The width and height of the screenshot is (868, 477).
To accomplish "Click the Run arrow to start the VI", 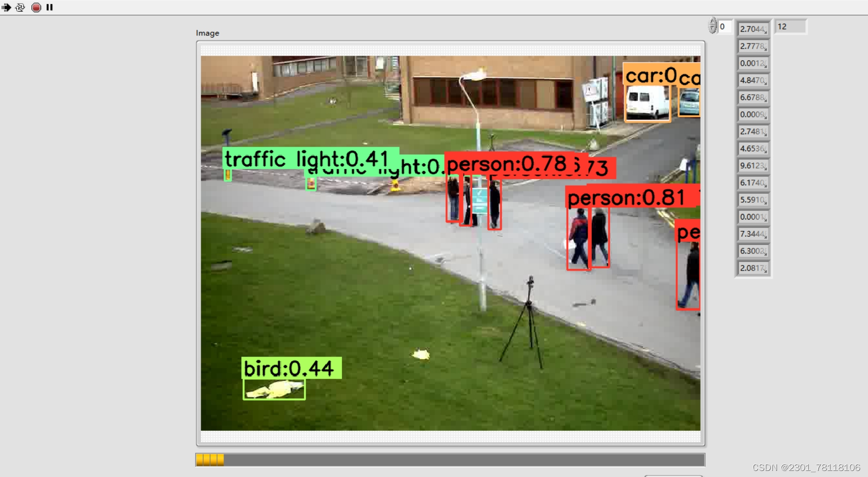I will pos(7,7).
